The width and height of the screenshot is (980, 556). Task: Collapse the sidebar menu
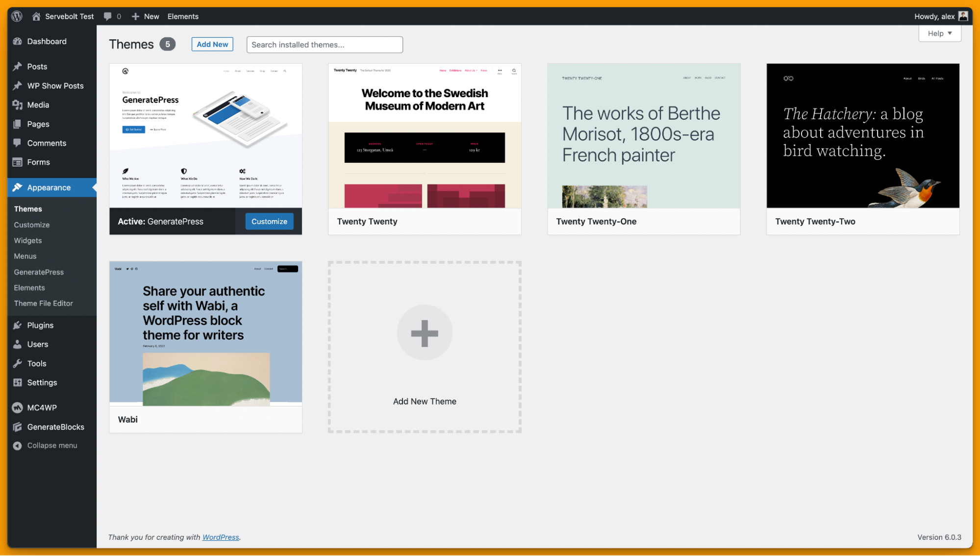(52, 445)
